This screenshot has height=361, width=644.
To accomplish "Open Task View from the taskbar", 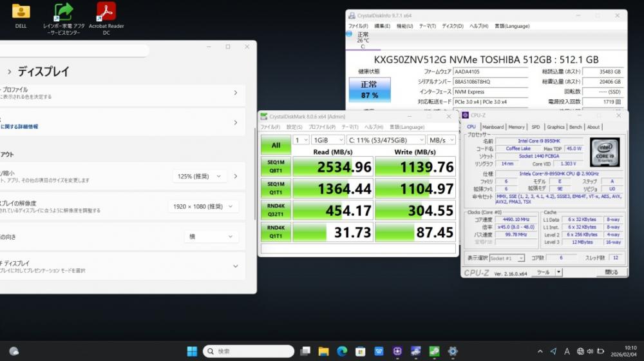I will tap(305, 351).
